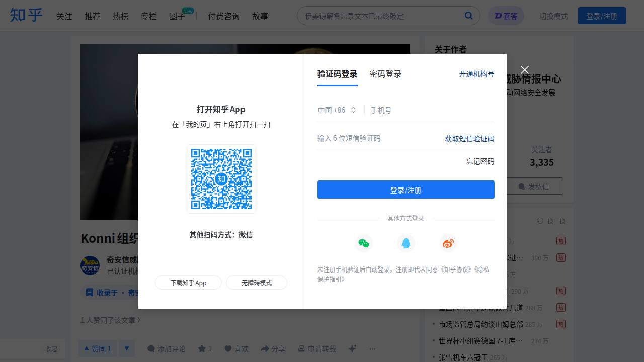This screenshot has width=644, height=362.
Task: Open 故事 in top navigation
Action: pyautogui.click(x=260, y=16)
